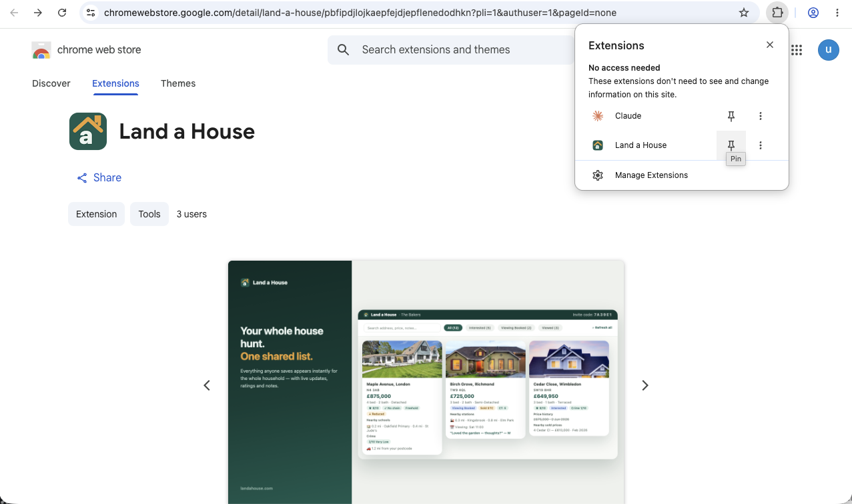Open site information icon in address bar

click(91, 13)
